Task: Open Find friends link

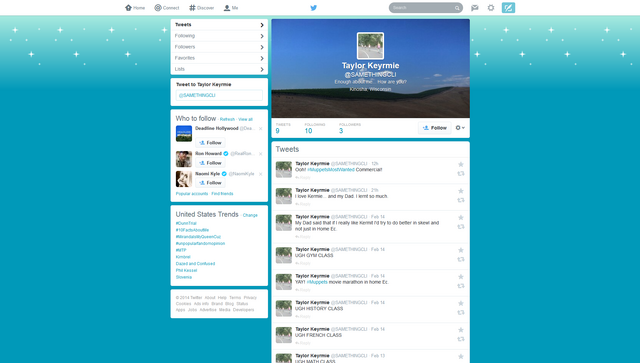Action: pos(222,194)
